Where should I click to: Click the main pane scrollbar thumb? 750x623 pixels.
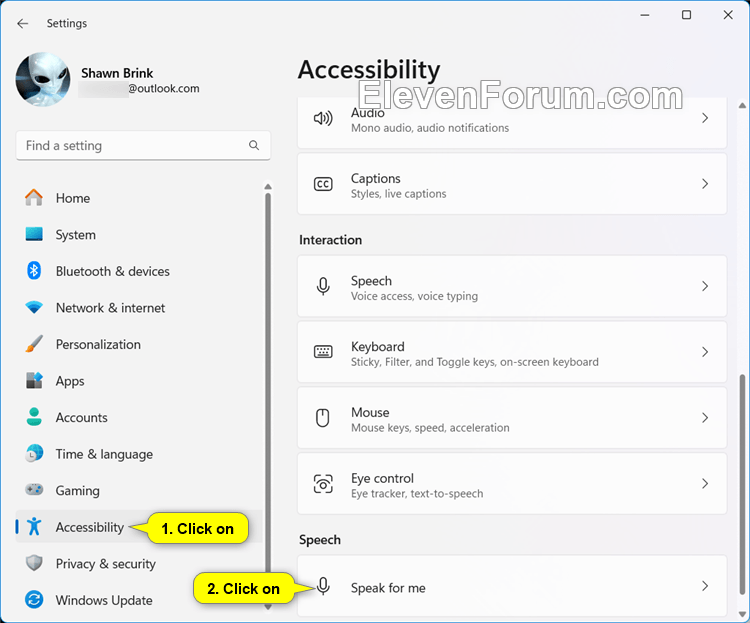coord(742,484)
